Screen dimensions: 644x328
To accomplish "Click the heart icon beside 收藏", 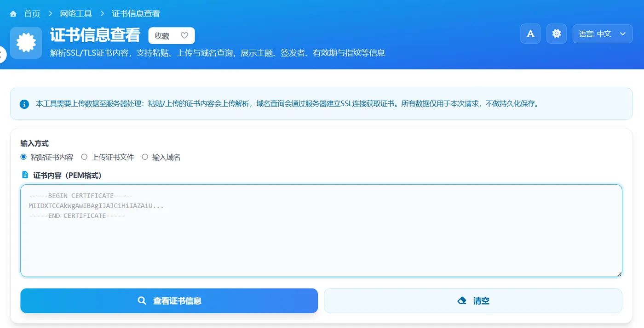I will [184, 35].
